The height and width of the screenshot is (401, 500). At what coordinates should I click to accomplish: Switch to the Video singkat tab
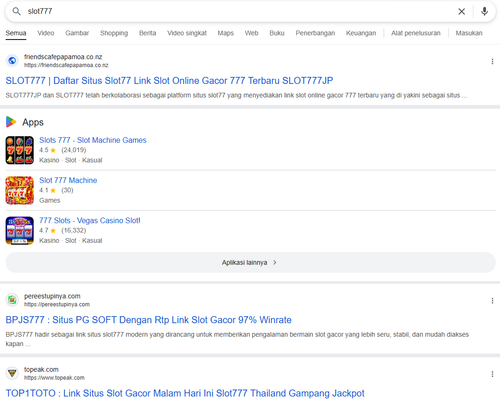click(x=187, y=33)
